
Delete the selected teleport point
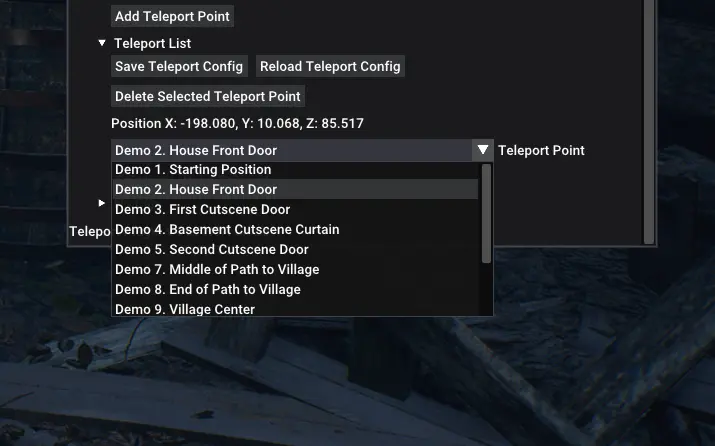(208, 97)
